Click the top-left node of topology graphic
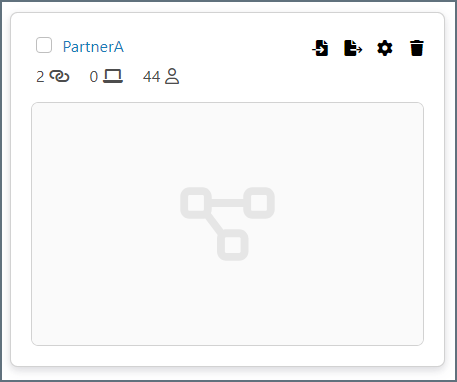This screenshot has width=457, height=382. [x=196, y=203]
